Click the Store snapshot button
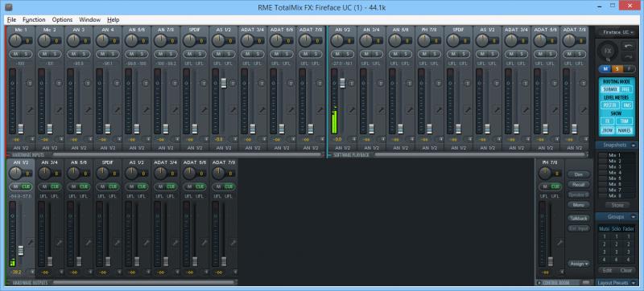 click(617, 205)
